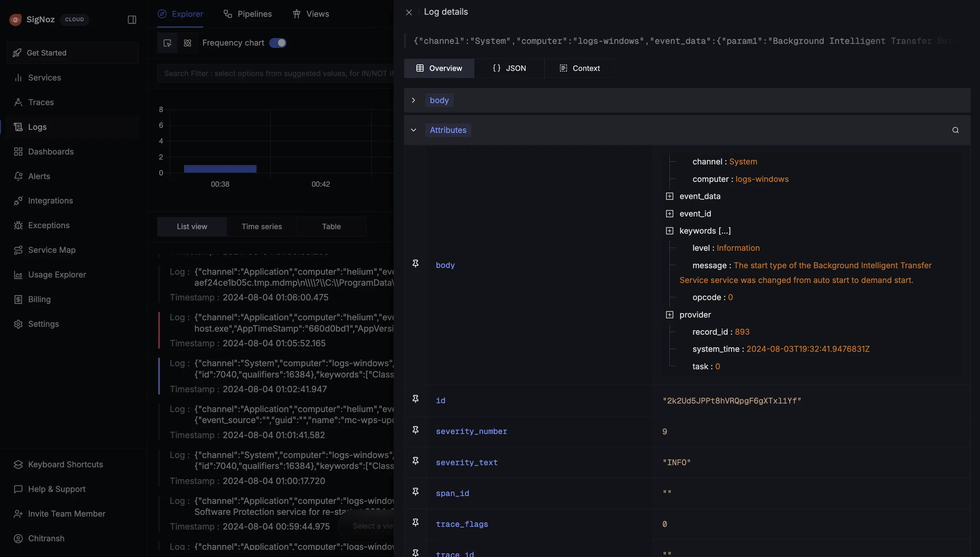Switch to the Pipelines tab
Image resolution: width=980 pixels, height=557 pixels.
click(x=247, y=14)
